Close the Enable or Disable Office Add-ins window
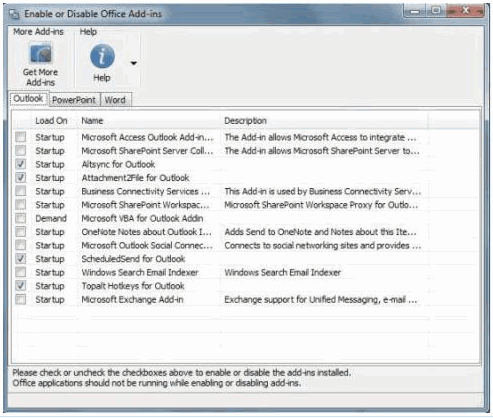This screenshot has width=493, height=418. pos(465,11)
